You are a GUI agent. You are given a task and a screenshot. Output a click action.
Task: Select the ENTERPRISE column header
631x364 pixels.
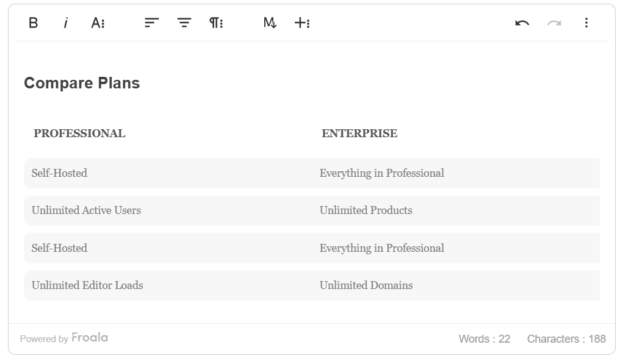click(x=359, y=134)
